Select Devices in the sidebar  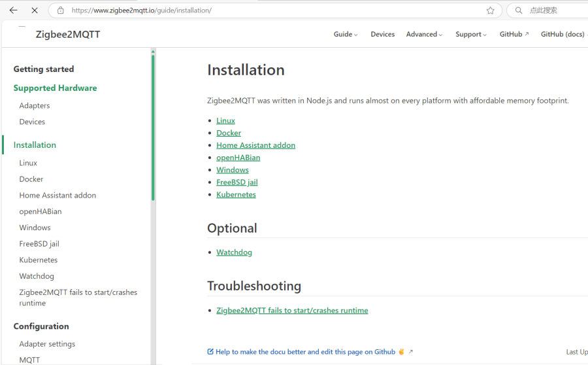[32, 122]
